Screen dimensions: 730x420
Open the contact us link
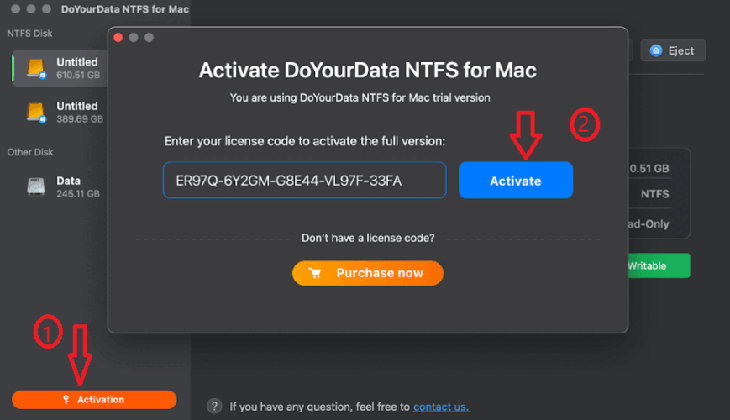(440, 407)
